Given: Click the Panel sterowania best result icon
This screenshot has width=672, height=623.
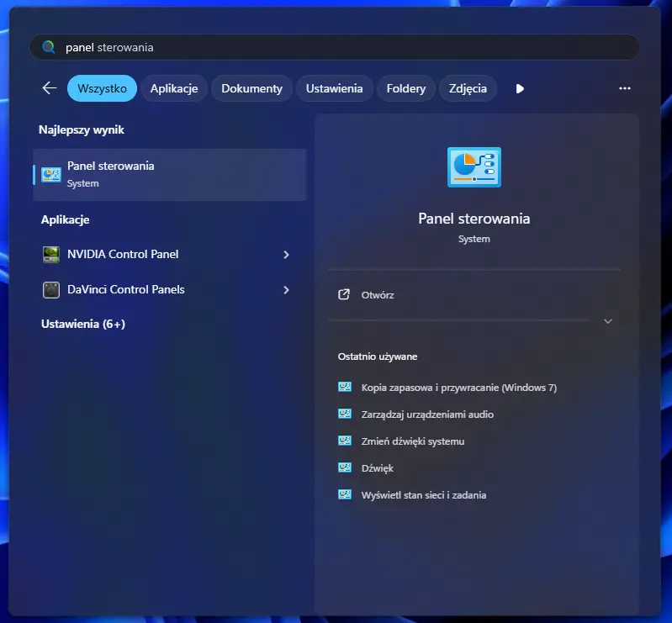Looking at the screenshot, I should click(51, 175).
